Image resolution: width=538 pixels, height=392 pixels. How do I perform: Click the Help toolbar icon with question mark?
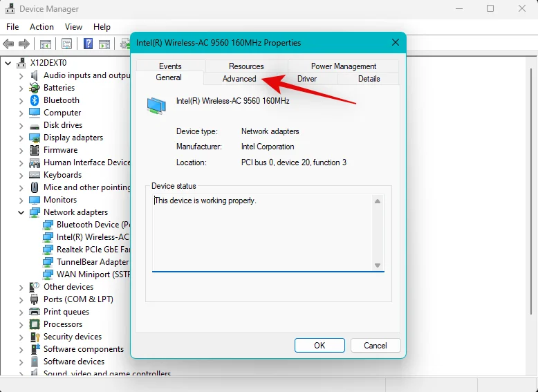(89, 44)
